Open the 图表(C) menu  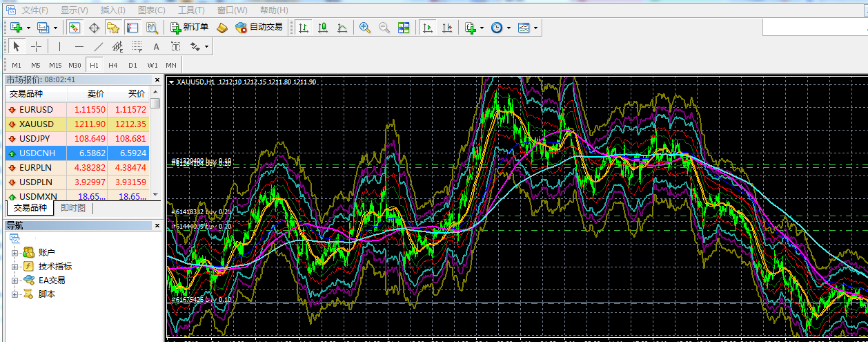[x=152, y=10]
